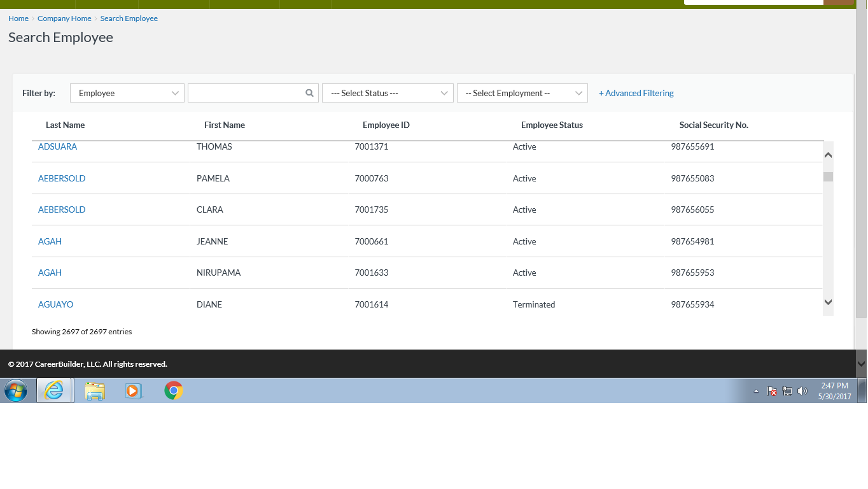Open Windows Explorer folder icon in taskbar
This screenshot has height=489, width=868.
(95, 390)
